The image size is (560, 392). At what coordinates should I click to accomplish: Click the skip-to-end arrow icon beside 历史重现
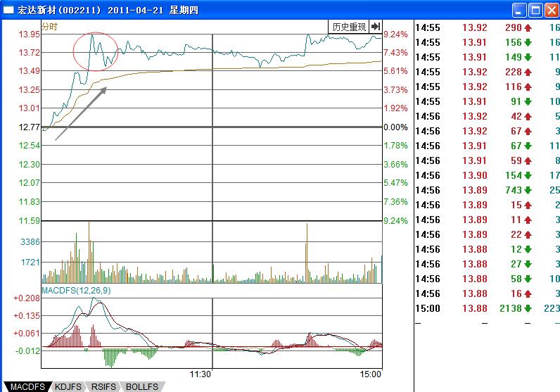(x=376, y=27)
